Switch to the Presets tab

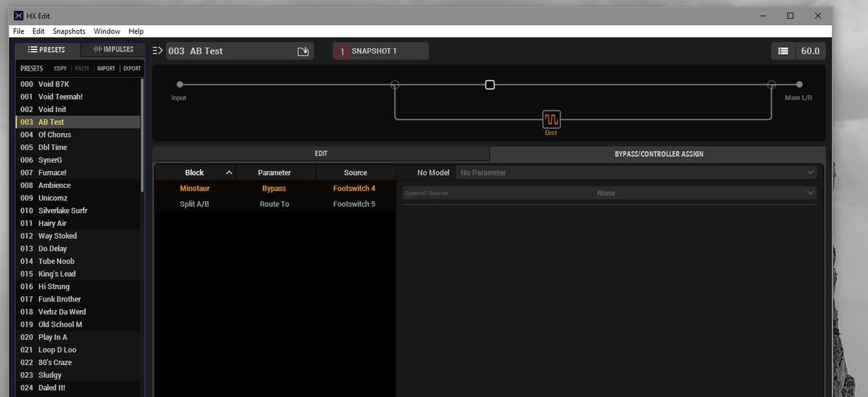(47, 50)
